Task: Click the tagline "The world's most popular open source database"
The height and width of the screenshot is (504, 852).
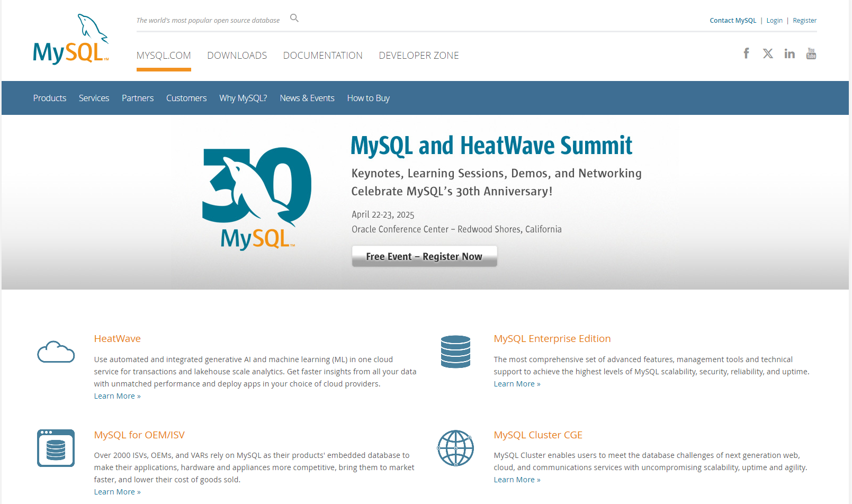Action: click(x=208, y=21)
